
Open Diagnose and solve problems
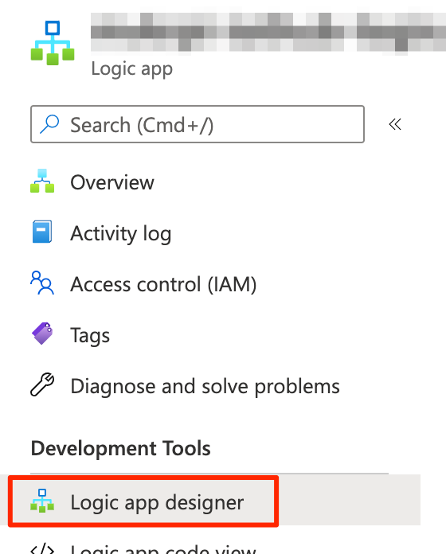205,386
